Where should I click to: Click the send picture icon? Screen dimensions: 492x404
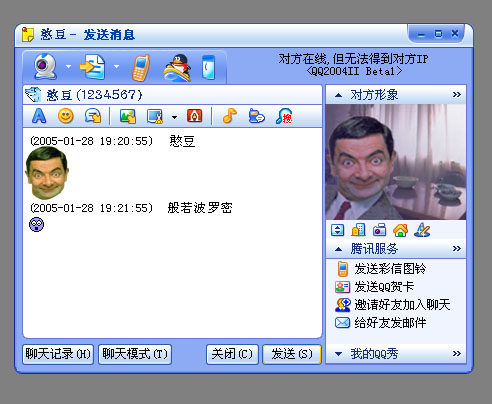(128, 116)
